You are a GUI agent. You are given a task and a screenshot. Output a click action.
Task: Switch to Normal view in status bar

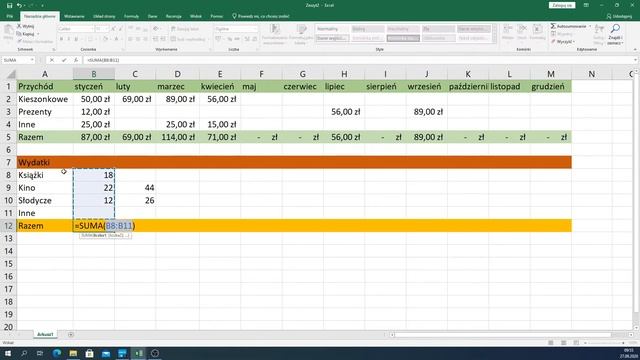551,343
